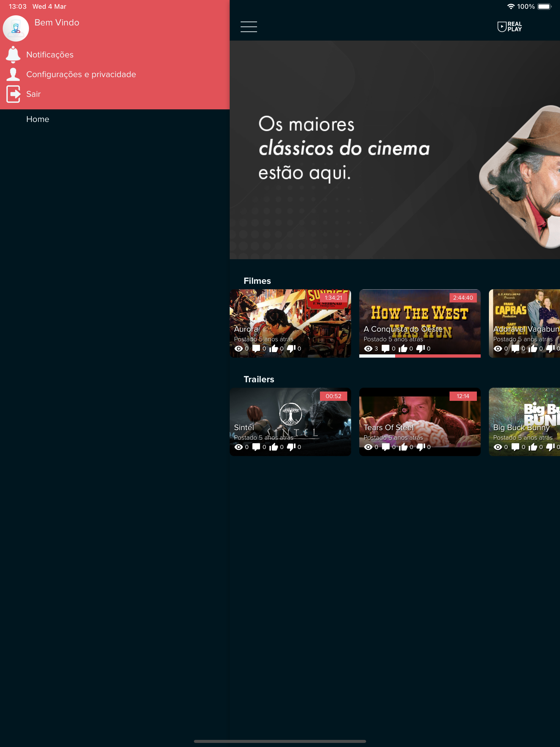Like the Tears Of Steel trailer
Image resolution: width=560 pixels, height=747 pixels.
pos(403,447)
